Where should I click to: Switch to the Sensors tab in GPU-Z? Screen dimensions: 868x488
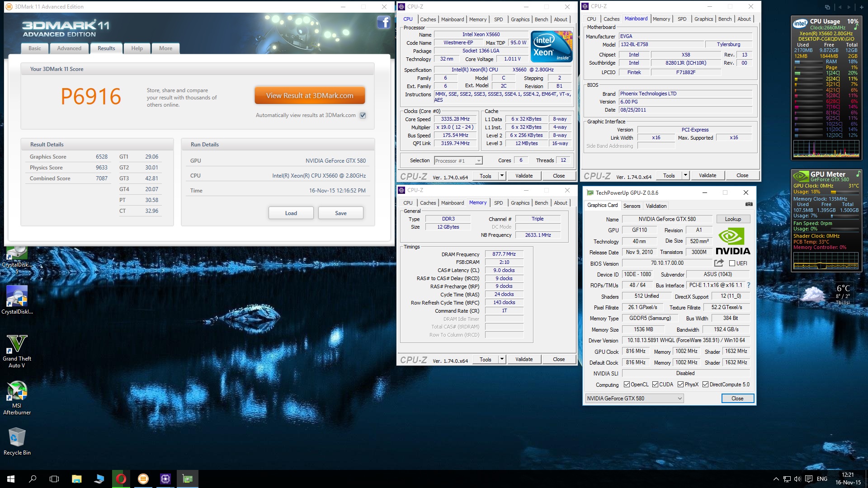[632, 206]
